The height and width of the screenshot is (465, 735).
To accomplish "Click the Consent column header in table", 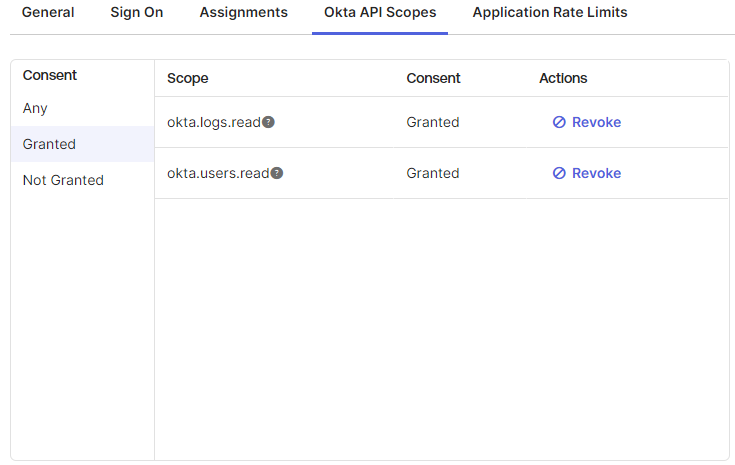I will (433, 78).
